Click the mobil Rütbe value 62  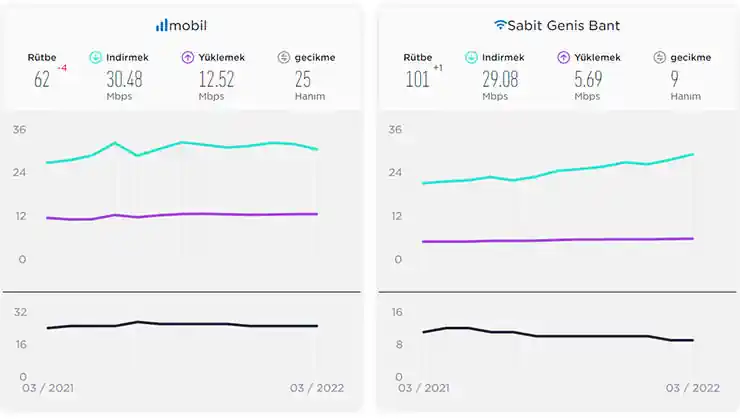pos(42,80)
